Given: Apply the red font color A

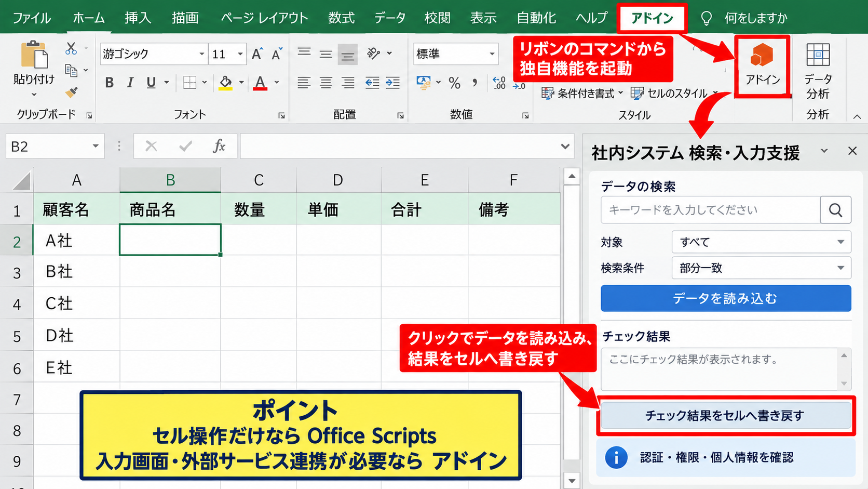Looking at the screenshot, I should 260,83.
